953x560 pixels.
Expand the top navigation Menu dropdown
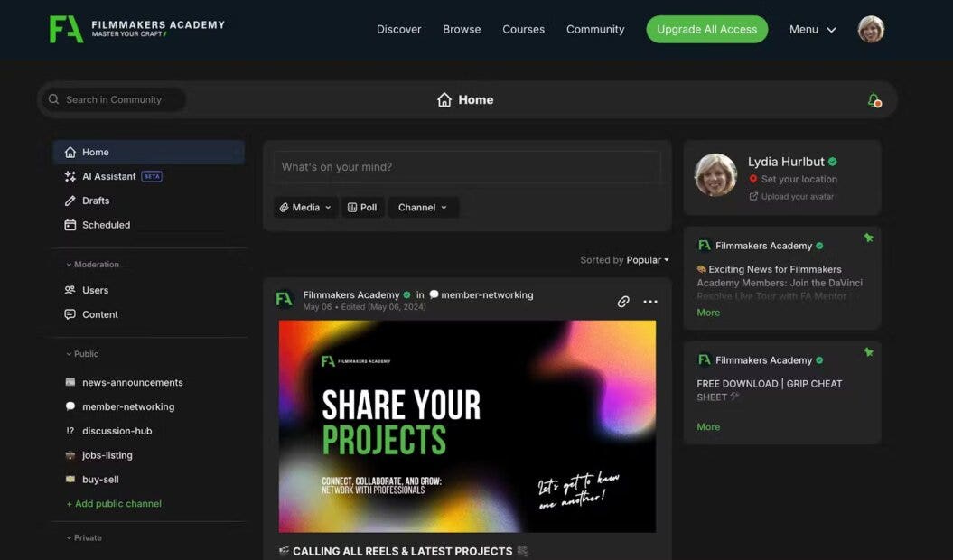[813, 29]
